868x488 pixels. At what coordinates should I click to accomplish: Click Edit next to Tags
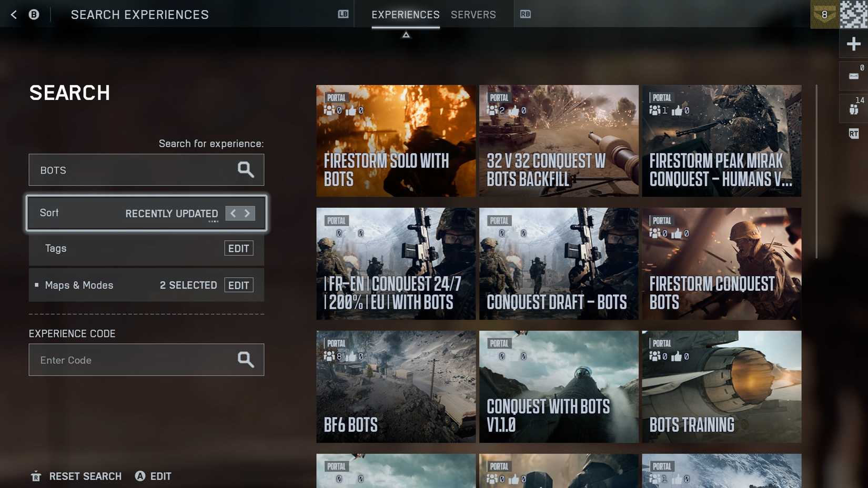[239, 248]
